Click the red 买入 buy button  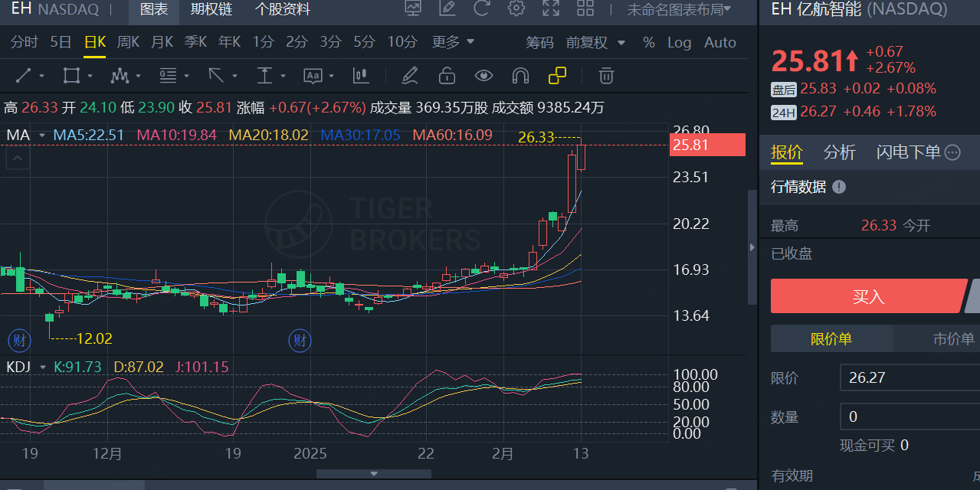869,296
